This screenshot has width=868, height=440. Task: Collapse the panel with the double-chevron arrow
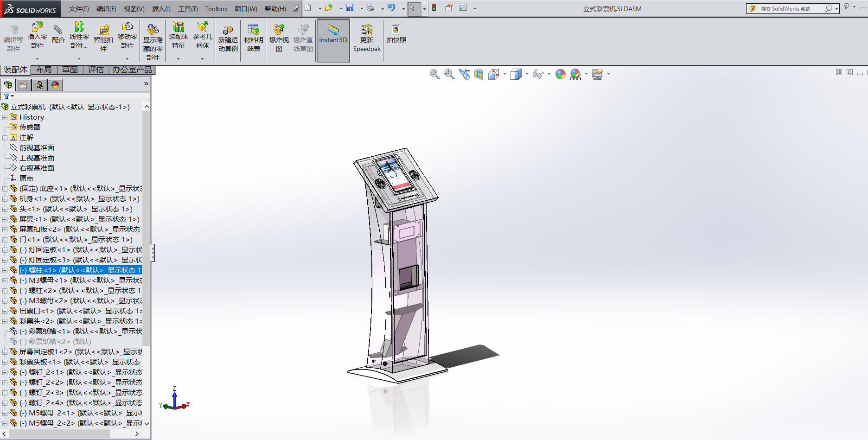pos(146,84)
